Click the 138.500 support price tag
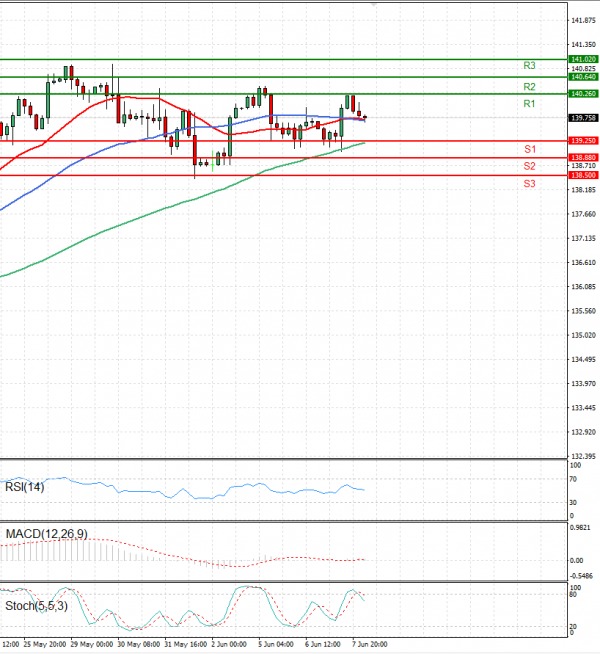600x654 pixels. coord(583,175)
